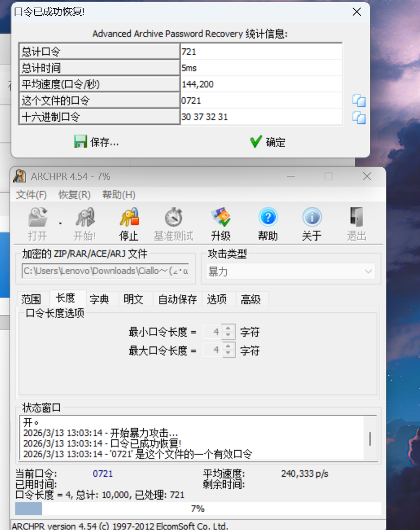The height and width of the screenshot is (530, 420).
Task: Click the Start (开始!) keys icon
Action: pos(85,217)
